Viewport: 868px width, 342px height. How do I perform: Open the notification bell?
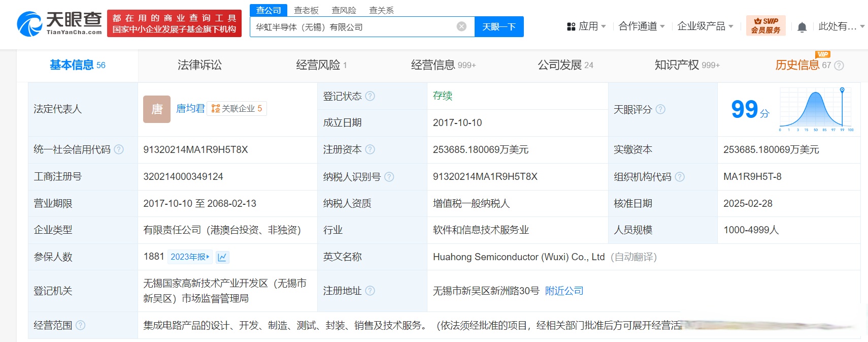(x=802, y=27)
